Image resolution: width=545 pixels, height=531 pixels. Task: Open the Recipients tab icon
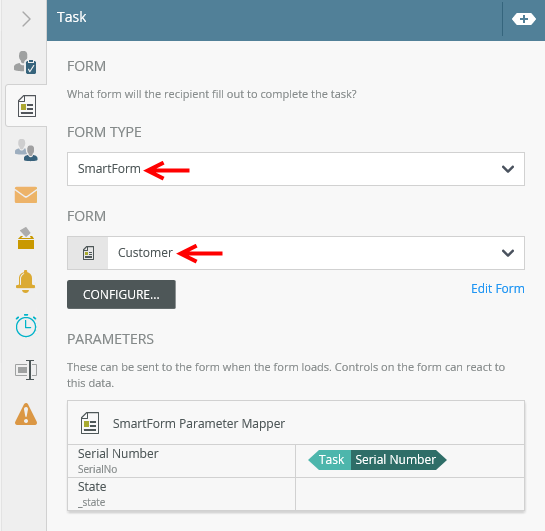(x=26, y=150)
